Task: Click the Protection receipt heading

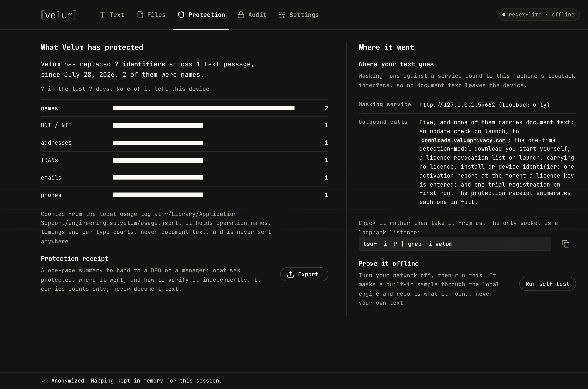Action: point(75,259)
